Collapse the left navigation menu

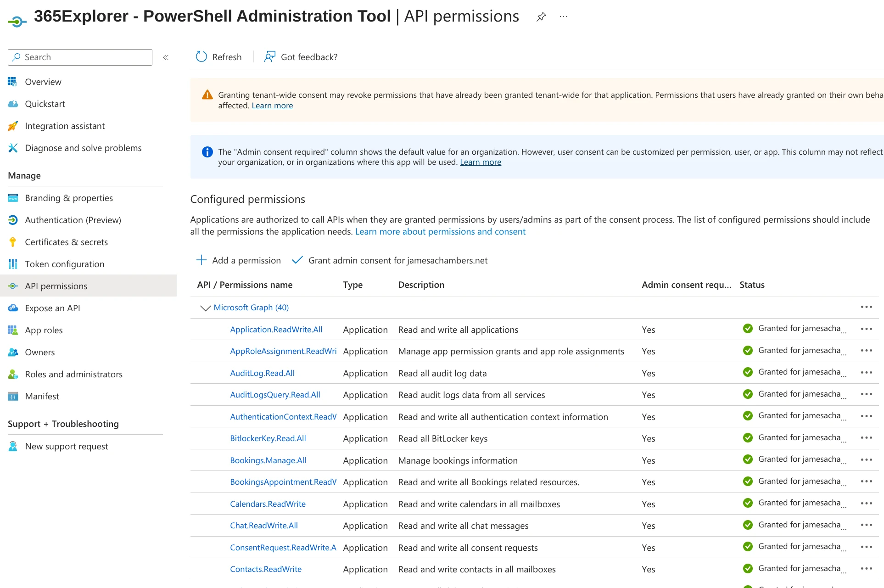[166, 57]
